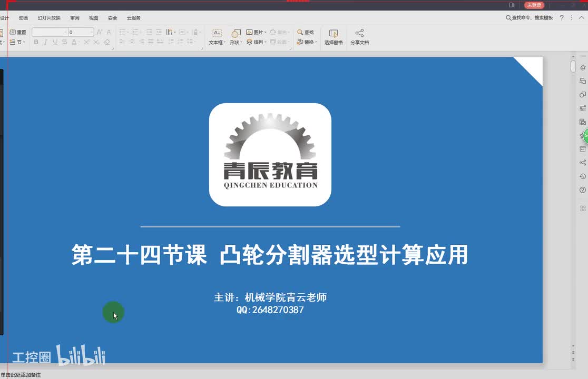Viewport: 588px width, 379px height.
Task: Expand the font name dropdown
Action: click(66, 32)
